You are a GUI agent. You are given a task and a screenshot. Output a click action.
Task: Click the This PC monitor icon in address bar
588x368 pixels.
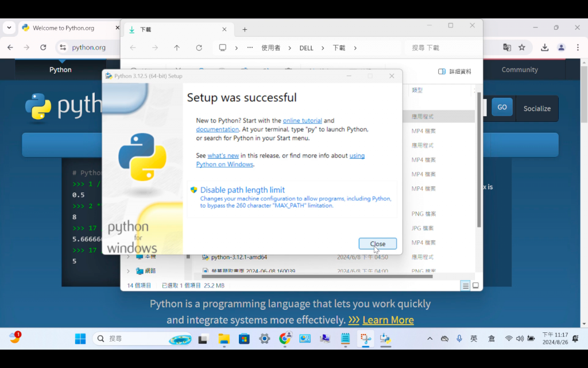(x=223, y=48)
